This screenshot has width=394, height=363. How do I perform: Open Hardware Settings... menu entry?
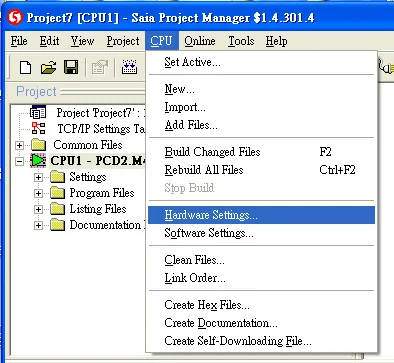262,215
